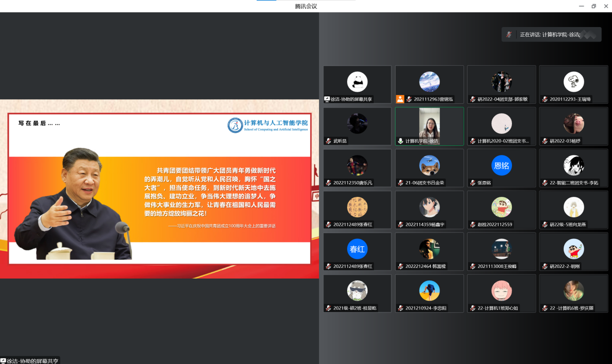The image size is (612, 364).
Task: Click the microphone icon in the 正在讲话 banner
Action: click(x=509, y=34)
